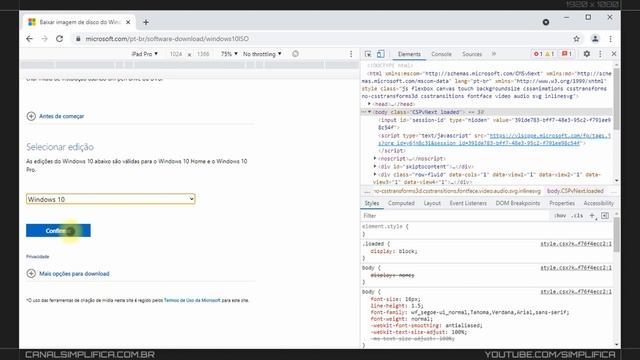Open Termos de Uso da Microsoft link

pyautogui.click(x=192, y=300)
